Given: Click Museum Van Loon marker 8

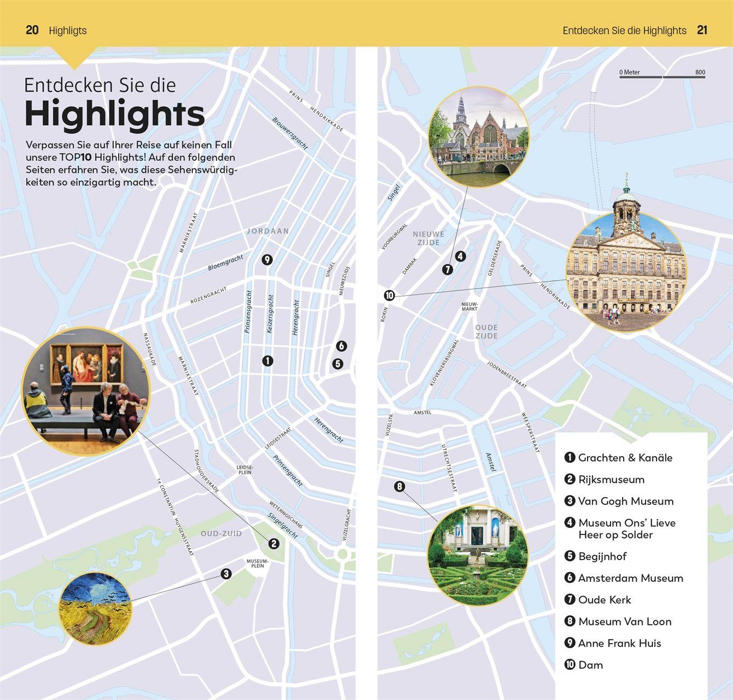Looking at the screenshot, I should (x=400, y=485).
